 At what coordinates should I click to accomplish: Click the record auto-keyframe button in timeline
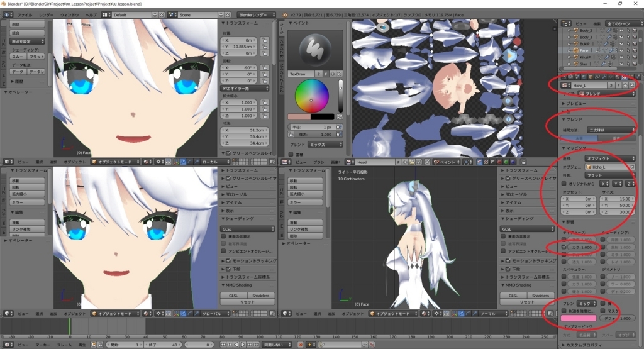pyautogui.click(x=301, y=345)
